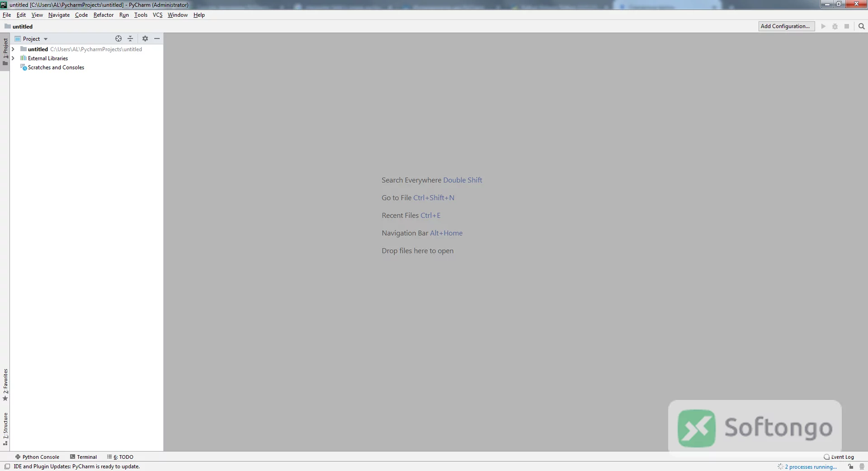Open the Refactor menu
Screen dimensions: 868x471
coord(104,15)
